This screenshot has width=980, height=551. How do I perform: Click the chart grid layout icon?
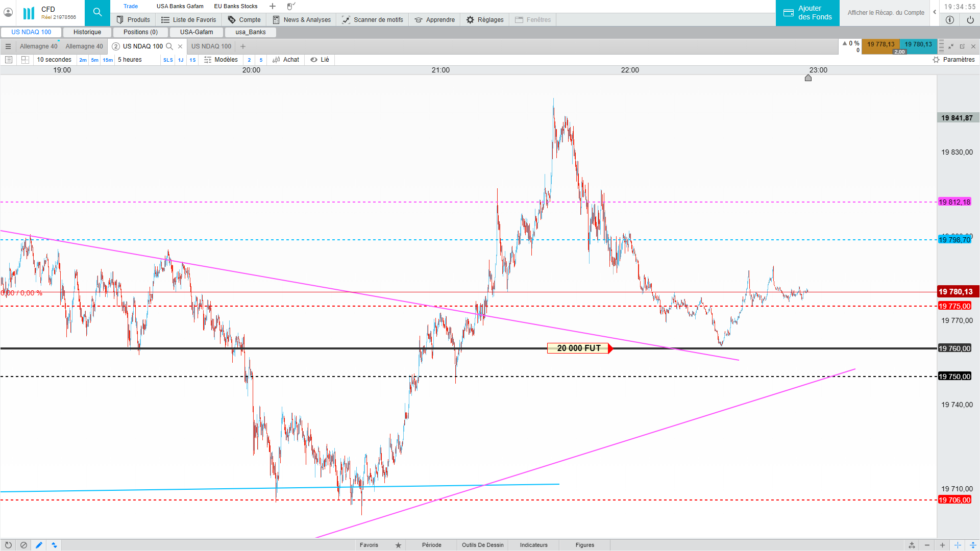click(25, 60)
